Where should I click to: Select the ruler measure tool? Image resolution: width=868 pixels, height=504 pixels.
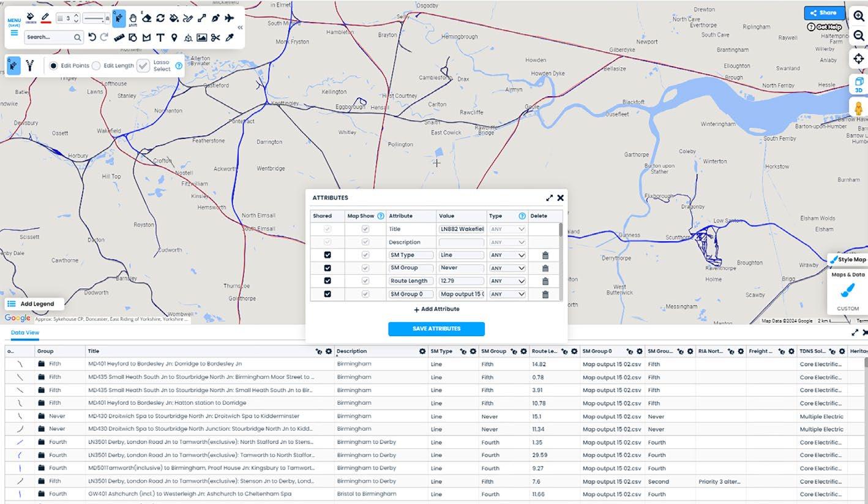119,37
